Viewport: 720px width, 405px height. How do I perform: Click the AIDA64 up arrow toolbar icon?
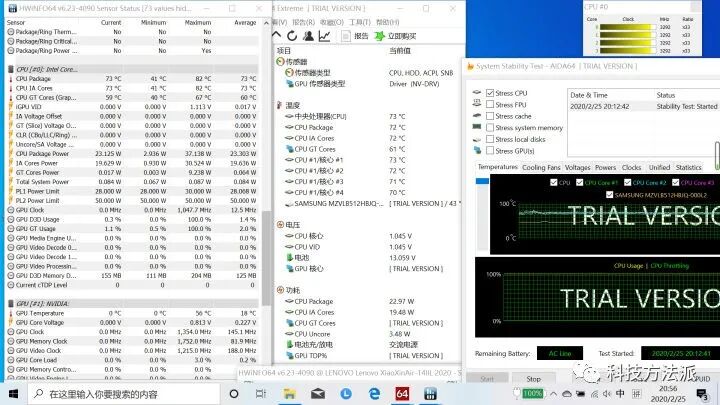[x=276, y=35]
